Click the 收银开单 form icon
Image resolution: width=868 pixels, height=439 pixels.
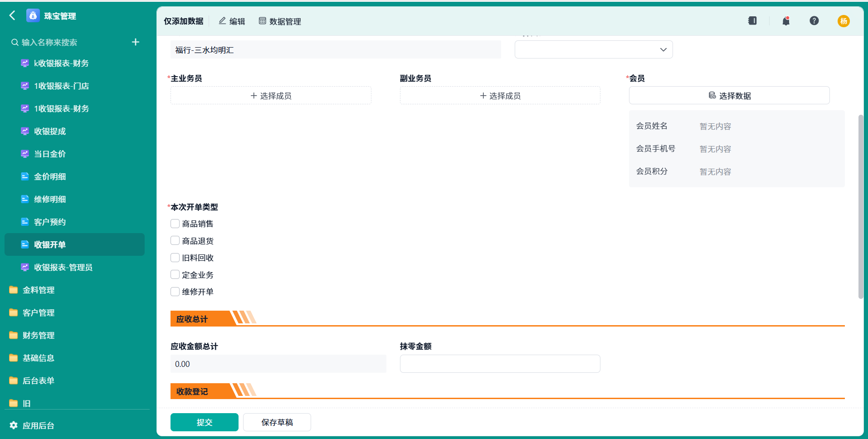[25, 244]
